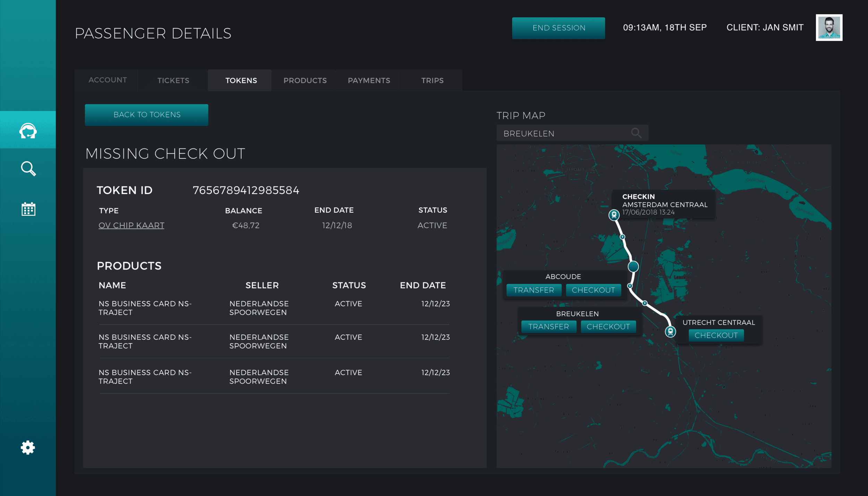Open the OV Chip Kaart link

click(131, 225)
